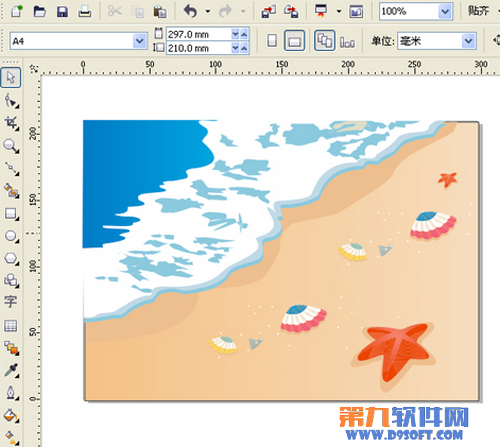
Task: Select the Ellipse tool
Action: [x=11, y=236]
